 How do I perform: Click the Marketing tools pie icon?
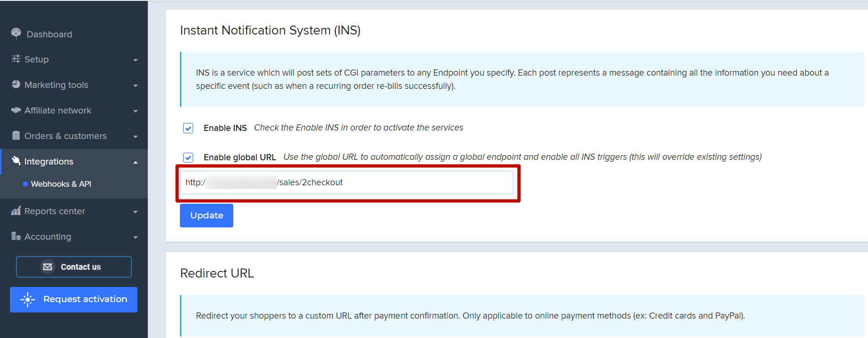click(x=16, y=84)
